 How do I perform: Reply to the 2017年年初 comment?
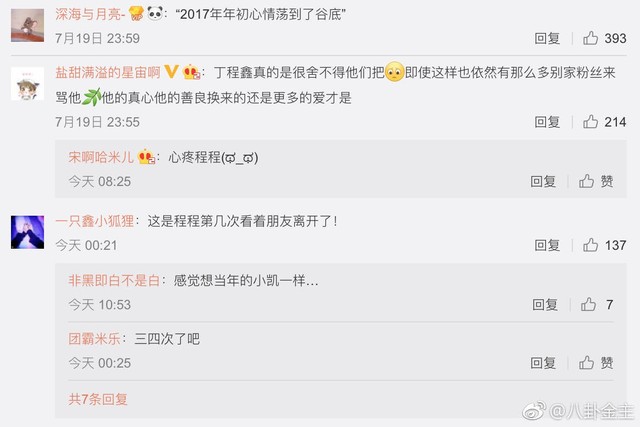pos(547,38)
